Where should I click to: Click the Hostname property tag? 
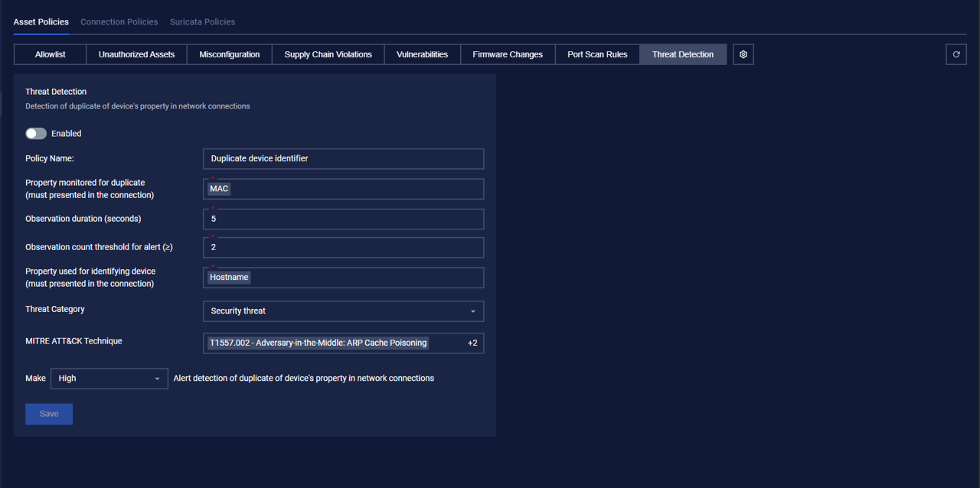(x=229, y=278)
